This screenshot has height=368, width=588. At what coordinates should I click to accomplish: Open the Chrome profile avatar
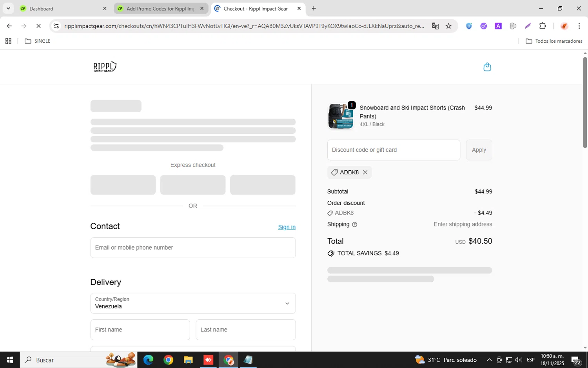point(564,26)
